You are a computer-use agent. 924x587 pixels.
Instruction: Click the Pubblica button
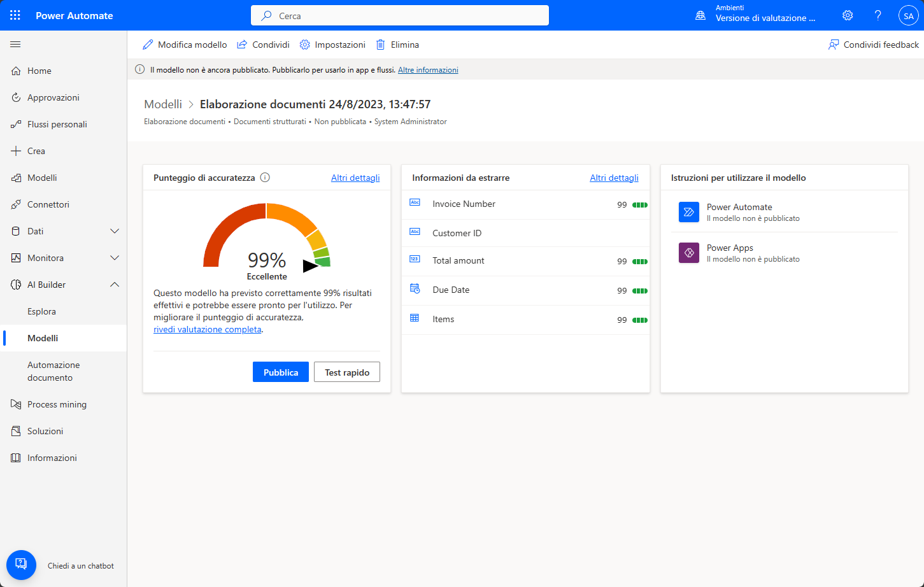point(281,372)
